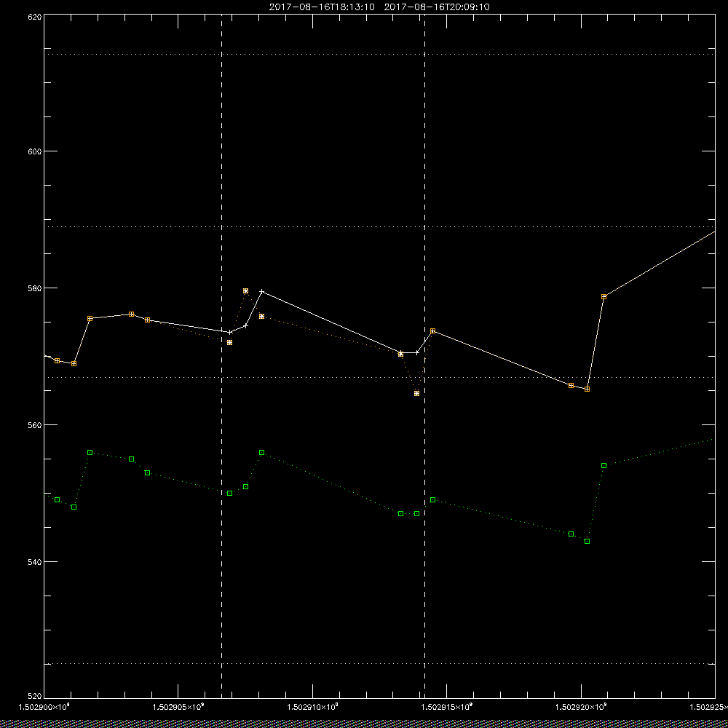Select the y-axis label 560
The height and width of the screenshot is (728, 728).
click(x=35, y=425)
